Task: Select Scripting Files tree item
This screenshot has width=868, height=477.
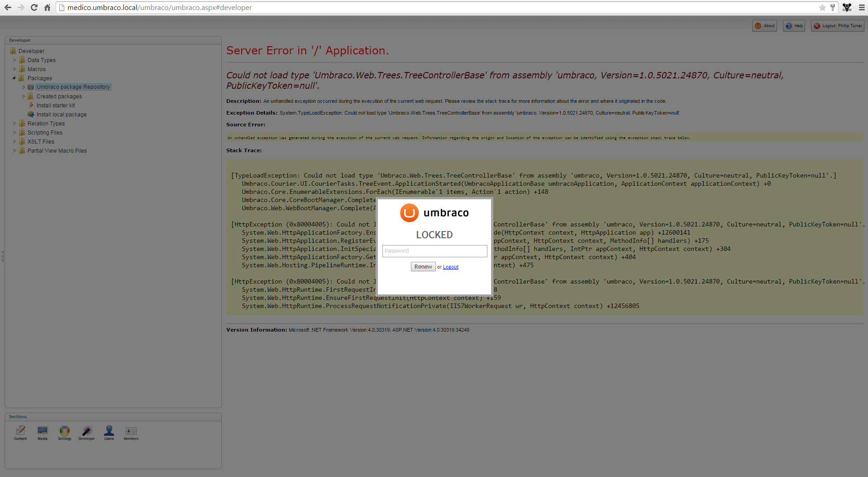Action: point(45,133)
